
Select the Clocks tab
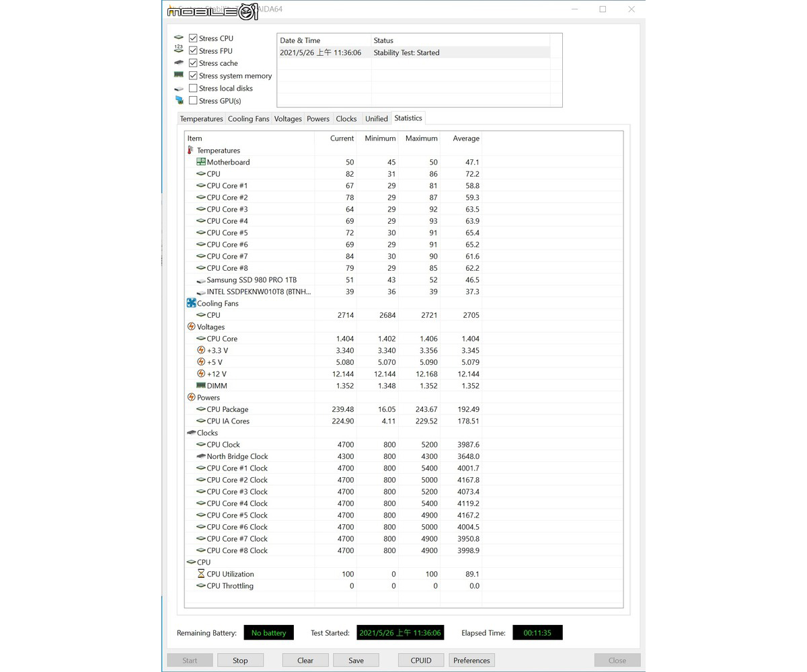[346, 119]
